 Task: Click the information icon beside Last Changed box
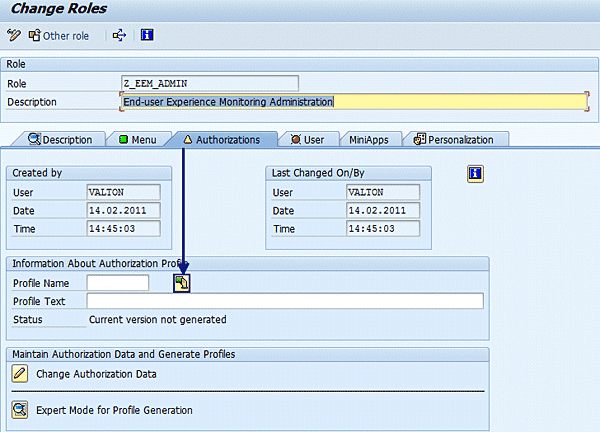[476, 174]
